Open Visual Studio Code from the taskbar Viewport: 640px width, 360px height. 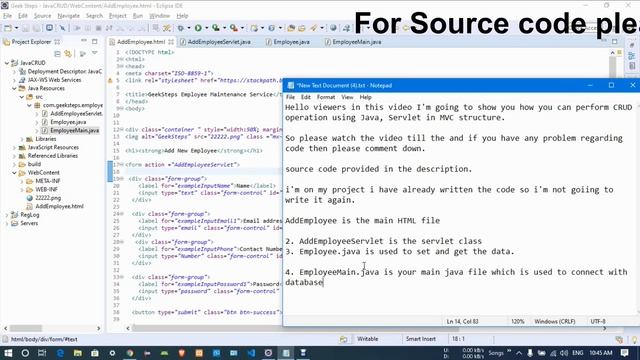(x=251, y=353)
